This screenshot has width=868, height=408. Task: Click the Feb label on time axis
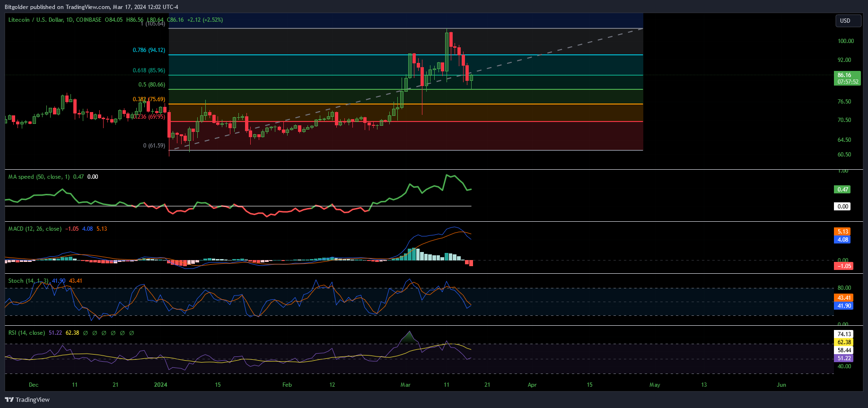[287, 385]
